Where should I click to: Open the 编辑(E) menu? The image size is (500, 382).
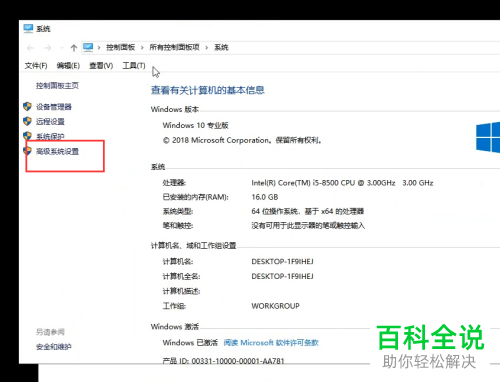pyautogui.click(x=68, y=66)
